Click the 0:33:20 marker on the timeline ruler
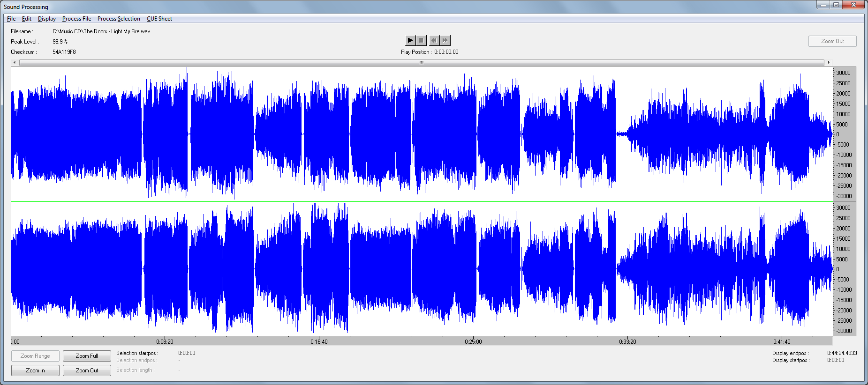 627,341
